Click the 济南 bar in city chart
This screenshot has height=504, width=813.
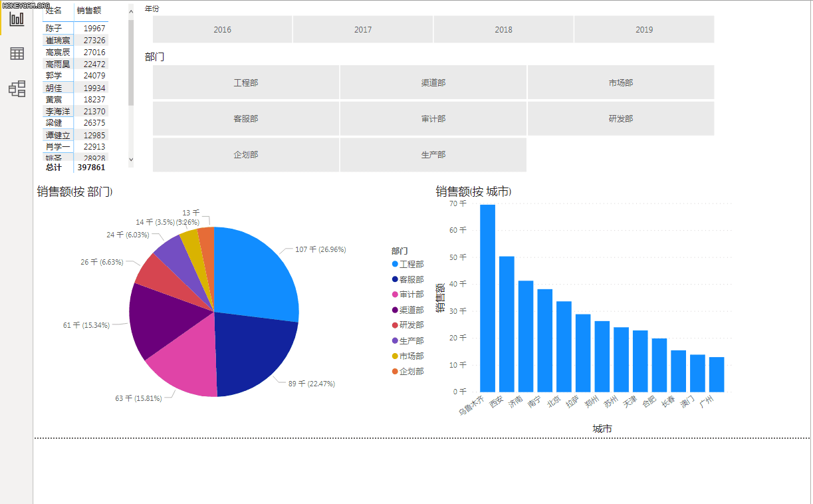pyautogui.click(x=526, y=336)
